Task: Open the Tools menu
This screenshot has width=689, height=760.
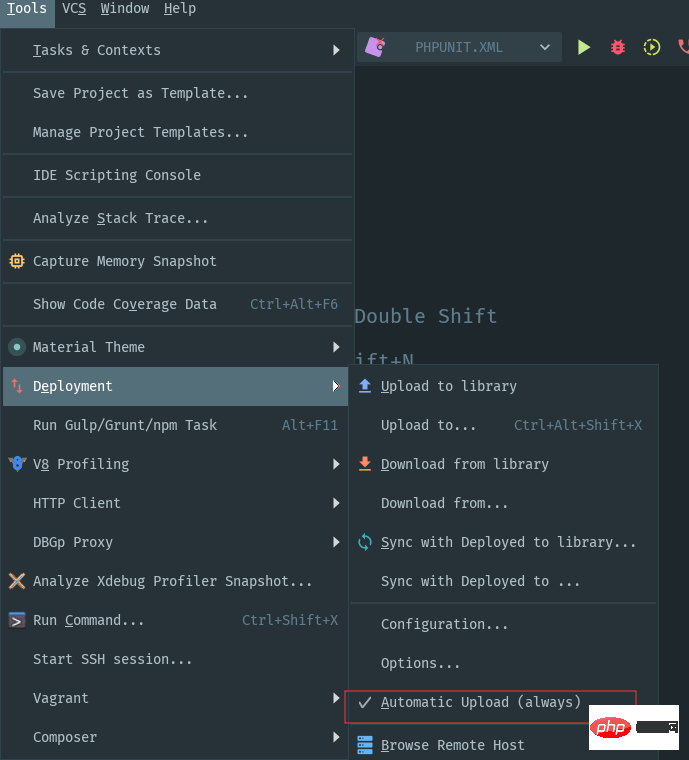Action: (27, 9)
